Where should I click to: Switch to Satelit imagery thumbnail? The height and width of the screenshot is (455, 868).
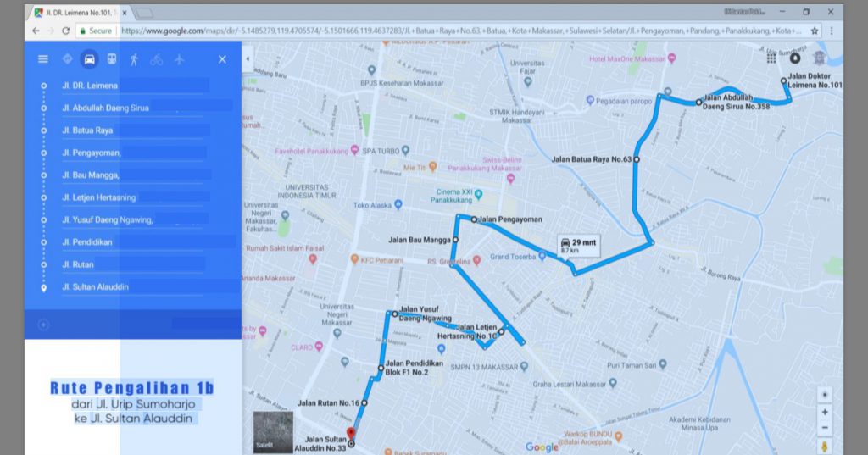point(273,432)
